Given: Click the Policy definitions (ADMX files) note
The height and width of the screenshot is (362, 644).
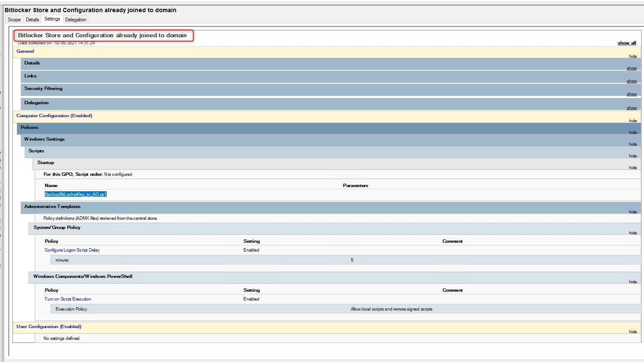Looking at the screenshot, I should (100, 218).
